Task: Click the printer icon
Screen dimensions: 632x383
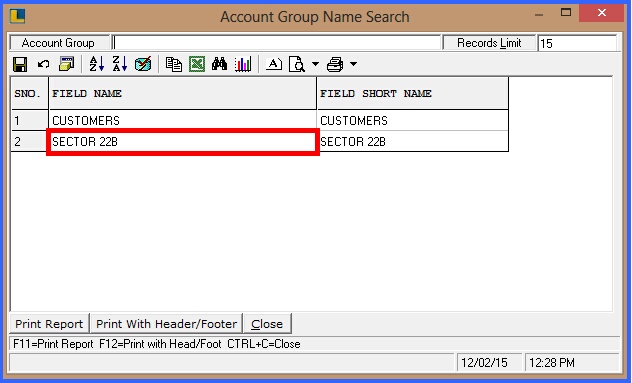Action: pos(335,64)
